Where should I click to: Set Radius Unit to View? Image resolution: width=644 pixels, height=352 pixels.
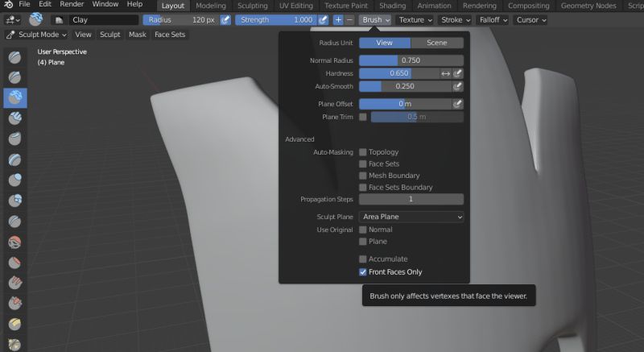385,43
